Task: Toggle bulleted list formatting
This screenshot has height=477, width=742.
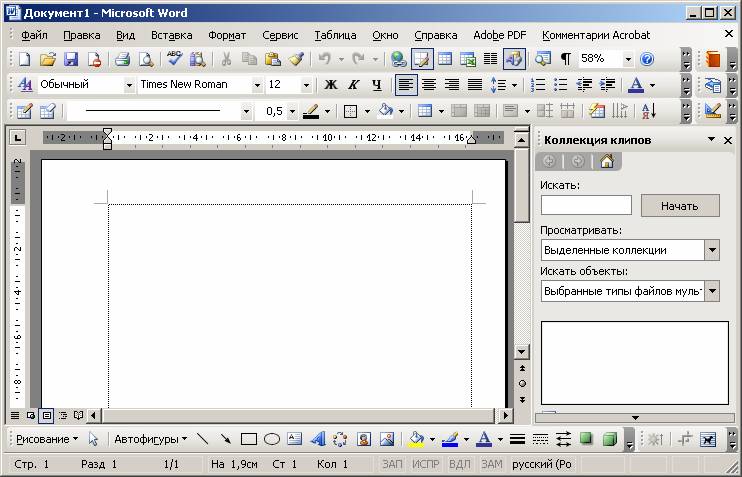Action: click(561, 85)
